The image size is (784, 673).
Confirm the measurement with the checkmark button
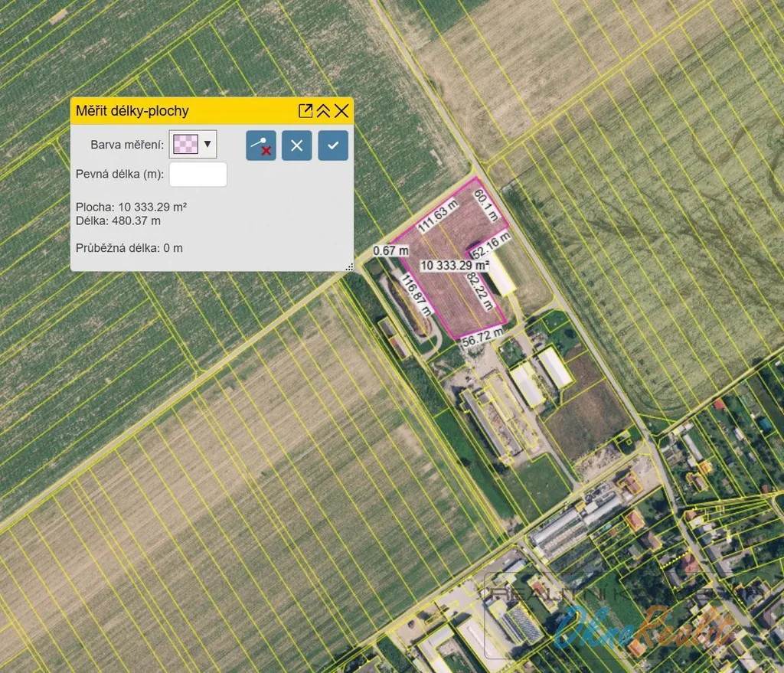coord(333,145)
